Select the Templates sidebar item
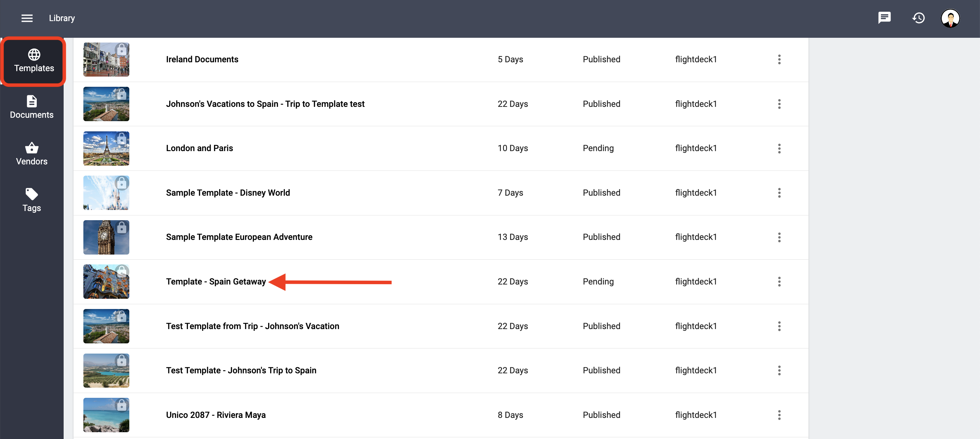The width and height of the screenshot is (980, 439). (x=34, y=61)
